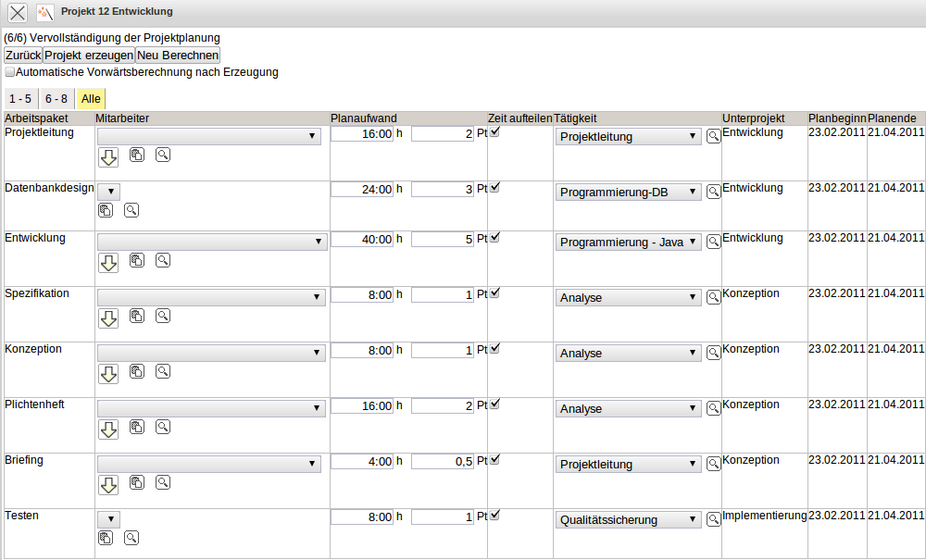Enable Automatische Vorwärtsberechnung nach Erzeugung

[x=10, y=71]
